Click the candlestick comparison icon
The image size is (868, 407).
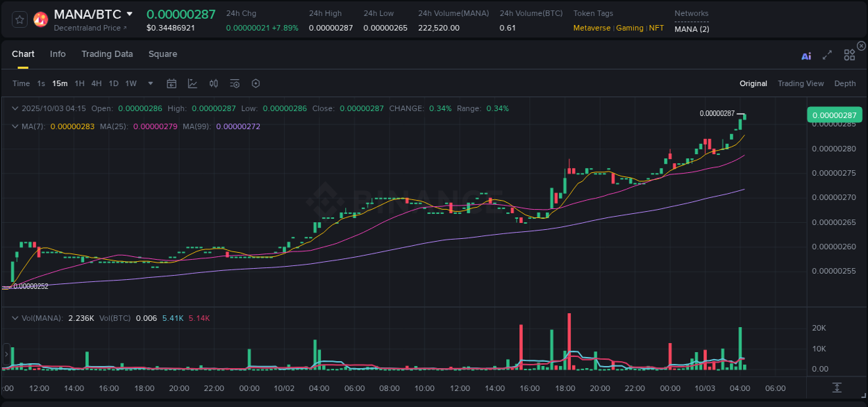tap(213, 83)
